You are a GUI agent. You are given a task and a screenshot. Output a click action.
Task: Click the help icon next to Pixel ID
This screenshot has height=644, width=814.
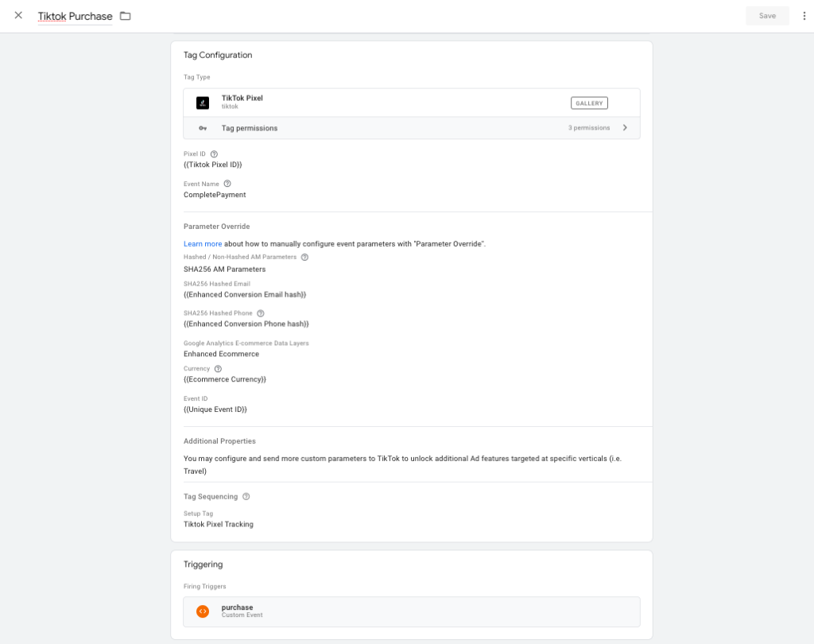click(x=214, y=154)
